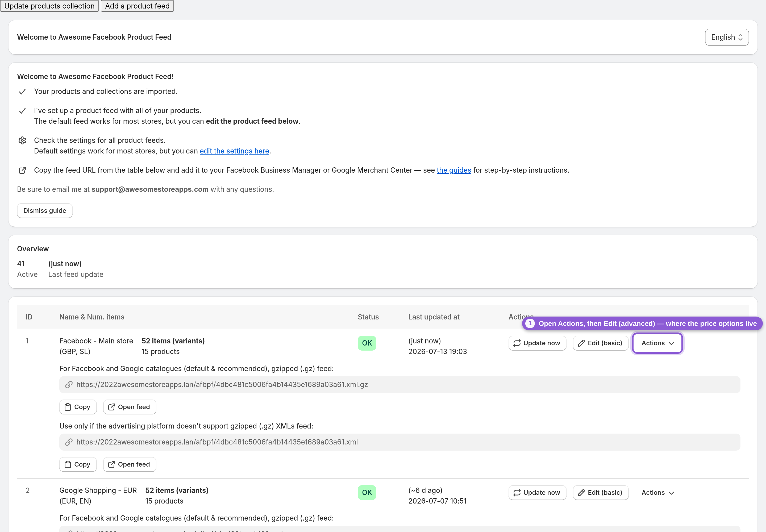Open the English language selector

point(727,37)
